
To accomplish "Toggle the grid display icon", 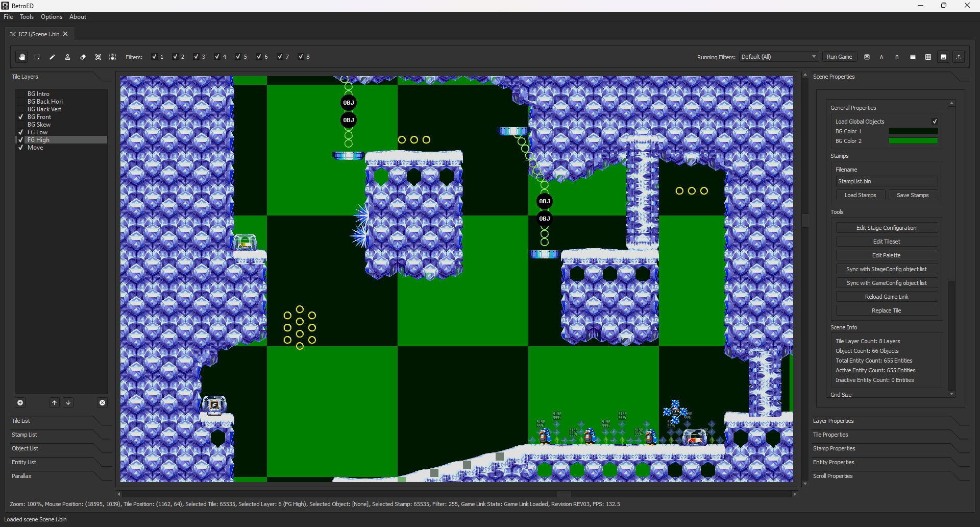I will point(928,57).
